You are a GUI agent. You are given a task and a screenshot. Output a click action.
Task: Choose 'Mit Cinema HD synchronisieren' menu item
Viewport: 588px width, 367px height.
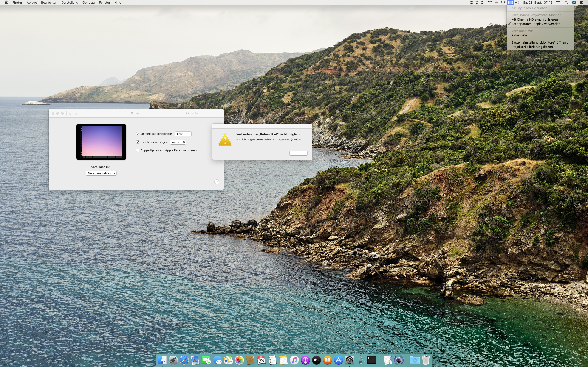[x=534, y=19]
